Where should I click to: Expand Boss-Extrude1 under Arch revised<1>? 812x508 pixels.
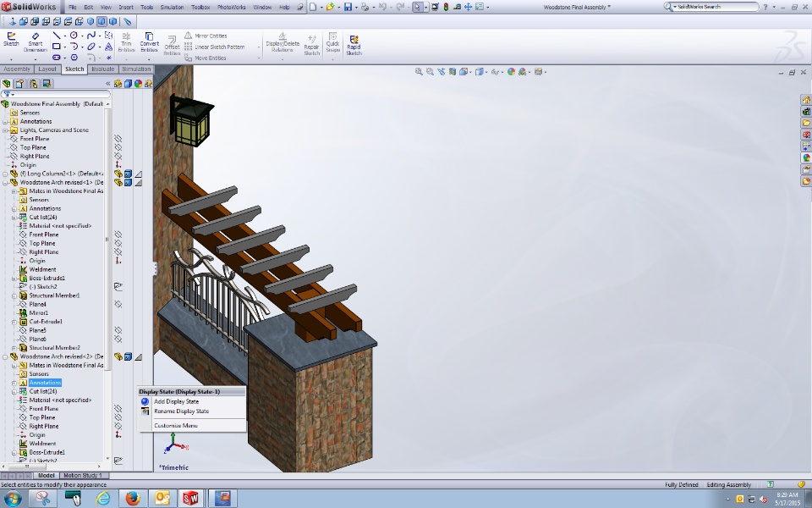[x=14, y=279]
